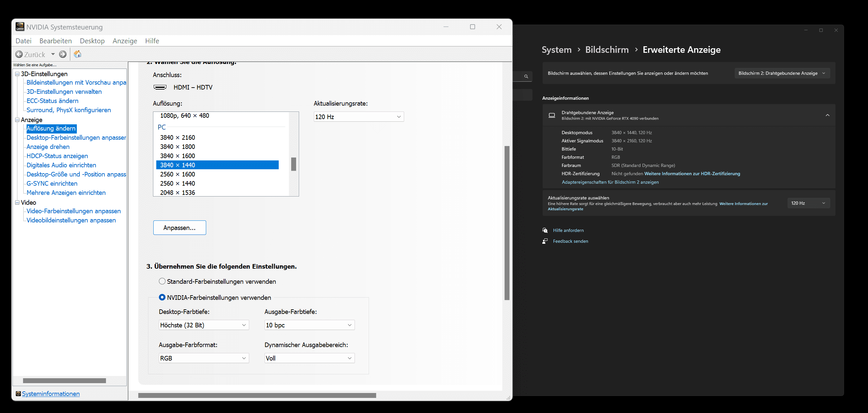
Task: Open the Ausgabe-Farbformat RGB dropdown
Action: [204, 358]
